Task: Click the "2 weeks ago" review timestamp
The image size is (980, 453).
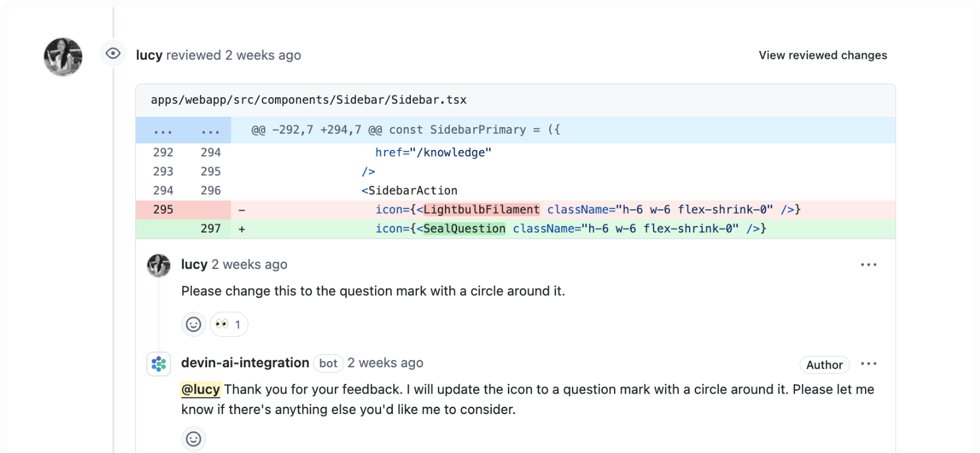Action: 263,55
